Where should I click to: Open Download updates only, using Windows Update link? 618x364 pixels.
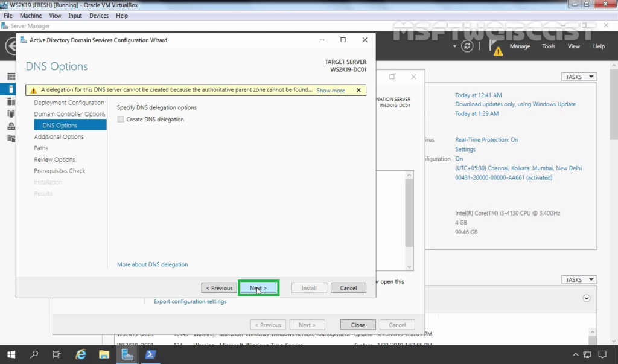515,104
